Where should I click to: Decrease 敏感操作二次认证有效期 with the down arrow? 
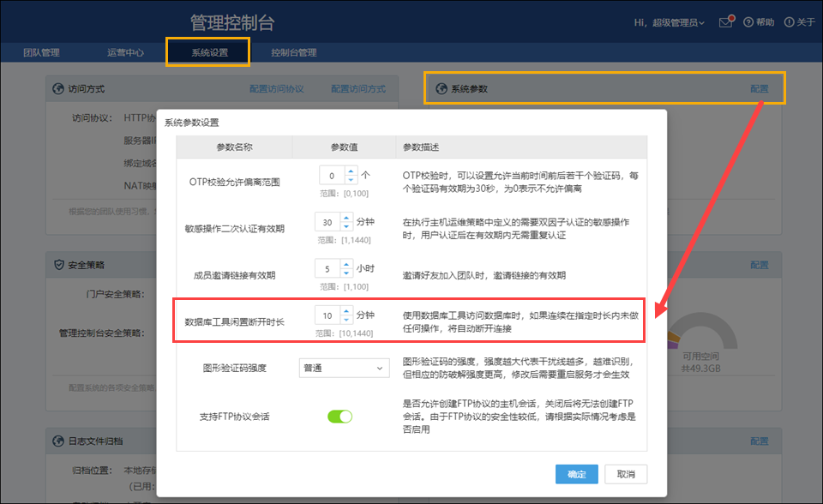pyautogui.click(x=346, y=226)
